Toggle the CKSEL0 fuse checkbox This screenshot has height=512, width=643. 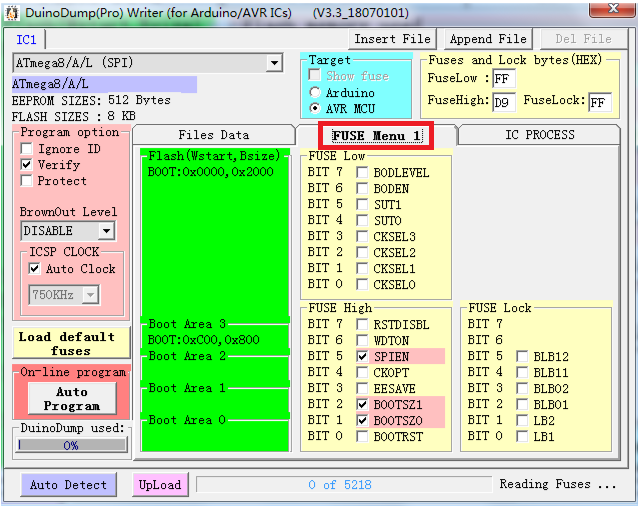(x=362, y=284)
